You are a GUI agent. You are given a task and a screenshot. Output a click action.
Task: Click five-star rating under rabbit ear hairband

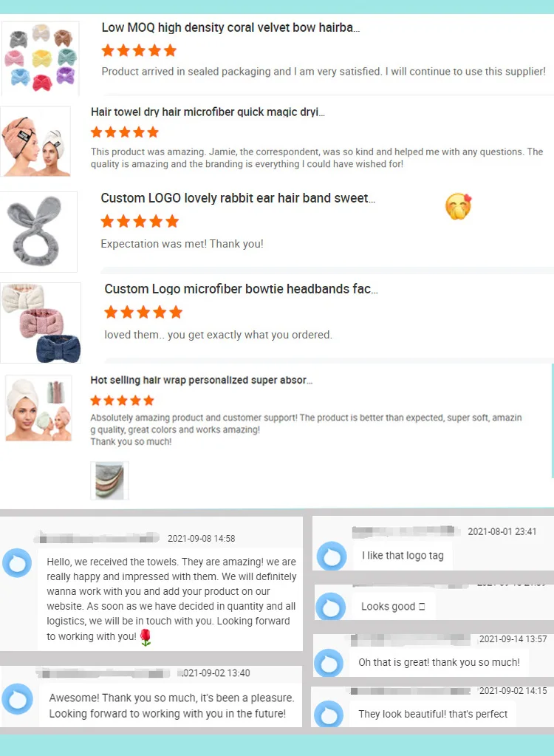[x=140, y=221]
